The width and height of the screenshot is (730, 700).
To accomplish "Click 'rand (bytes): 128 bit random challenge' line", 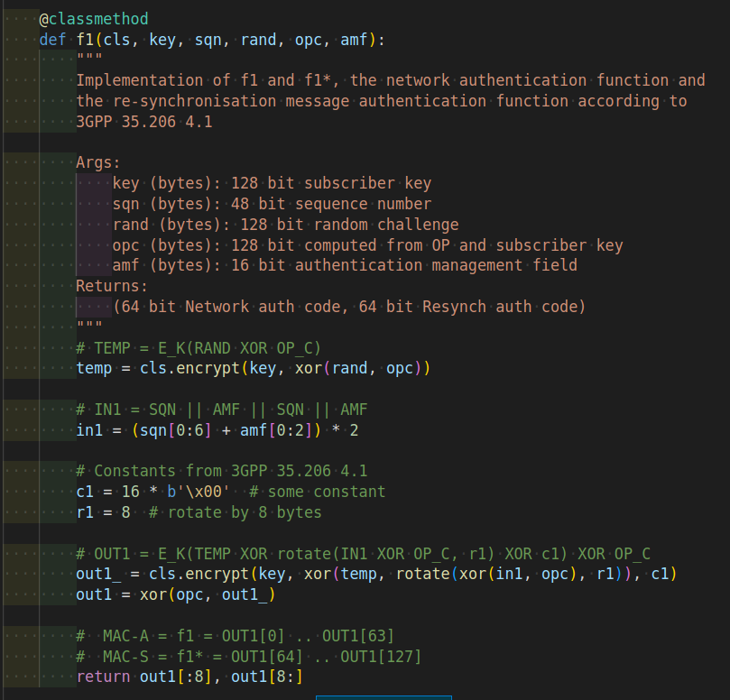I will point(285,225).
